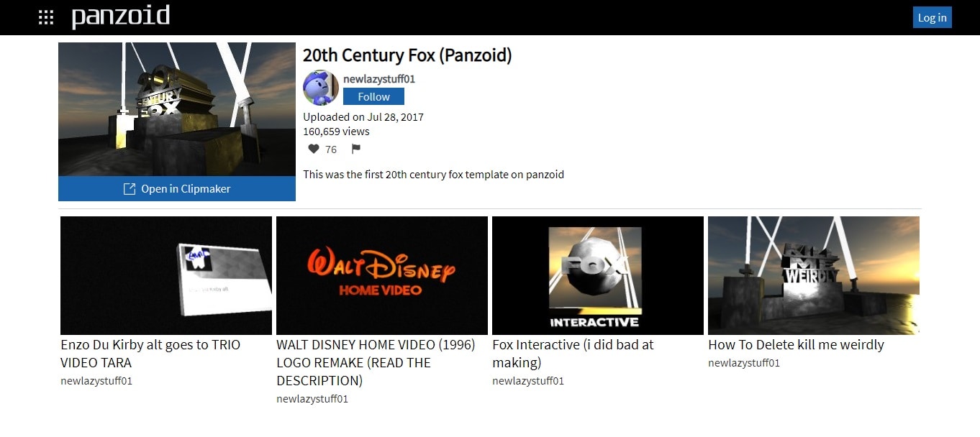Viewport: 980px width, 437px height.
Task: Open newlazystuff01 uploader profile link
Action: coord(379,78)
